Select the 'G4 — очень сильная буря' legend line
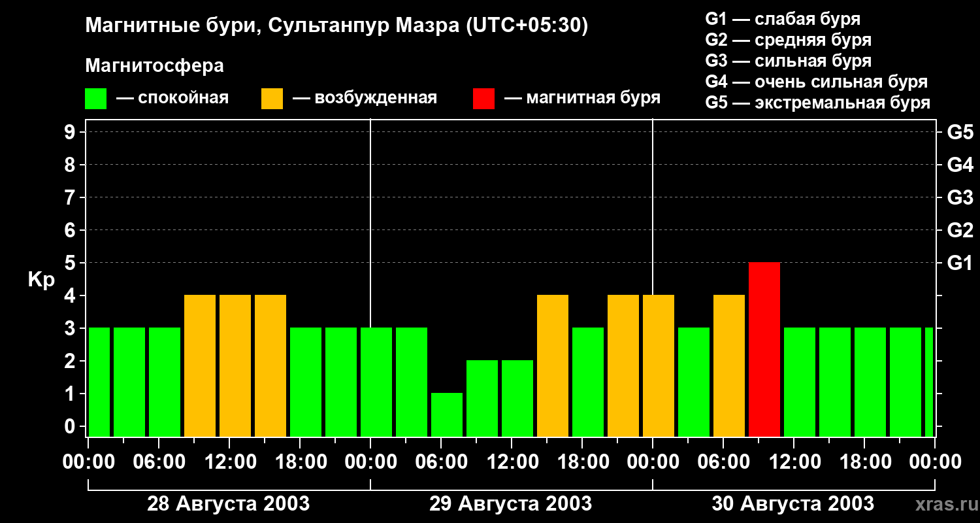Screen dimensions: 980x523 [816, 82]
